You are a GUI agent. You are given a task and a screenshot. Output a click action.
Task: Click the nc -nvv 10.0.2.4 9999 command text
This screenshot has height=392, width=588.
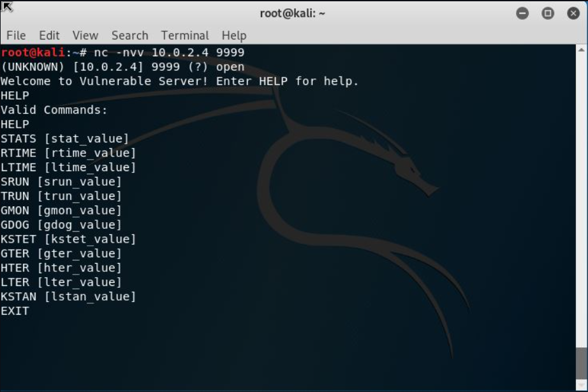[x=169, y=52]
